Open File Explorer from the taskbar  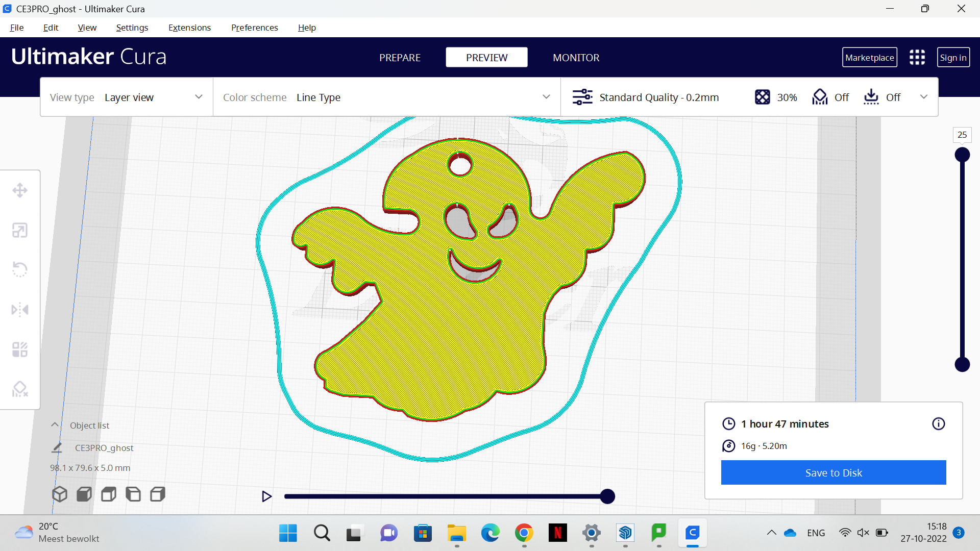coord(457,533)
